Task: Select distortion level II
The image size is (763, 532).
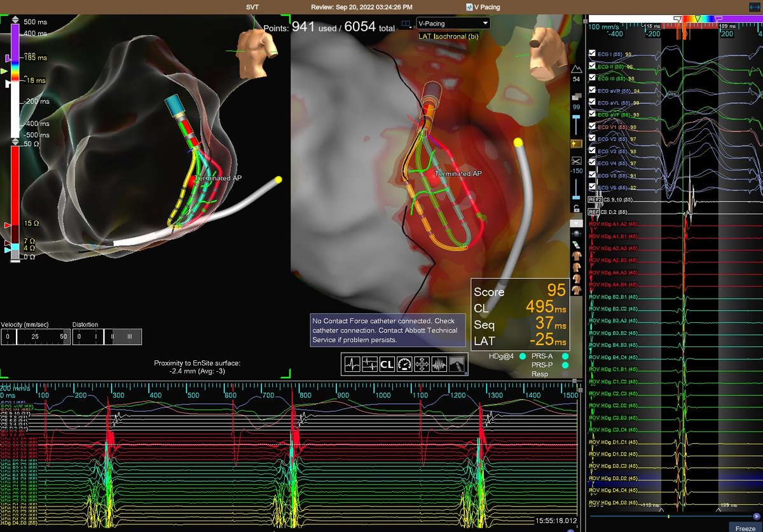Action: [113, 337]
